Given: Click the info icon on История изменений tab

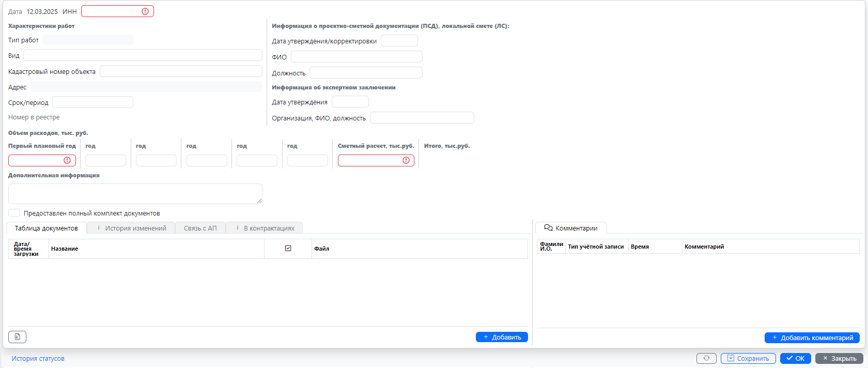Looking at the screenshot, I should (99, 228).
